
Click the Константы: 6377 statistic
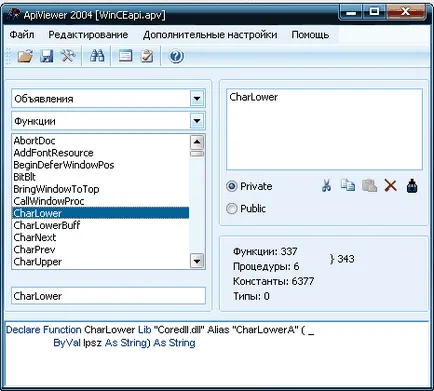[273, 281]
